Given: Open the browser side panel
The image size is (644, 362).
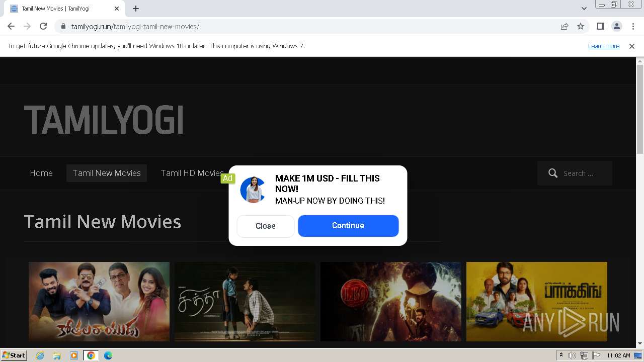Looking at the screenshot, I should pos(600,26).
